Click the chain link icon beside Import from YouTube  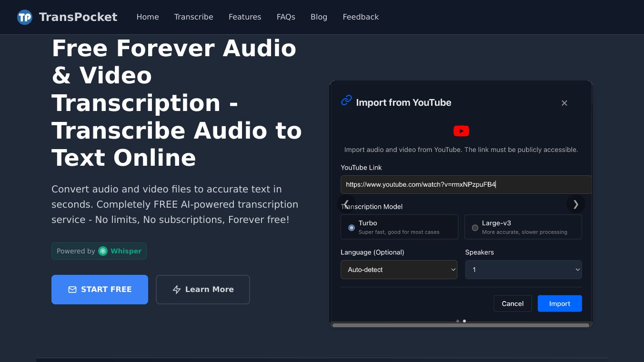point(346,101)
